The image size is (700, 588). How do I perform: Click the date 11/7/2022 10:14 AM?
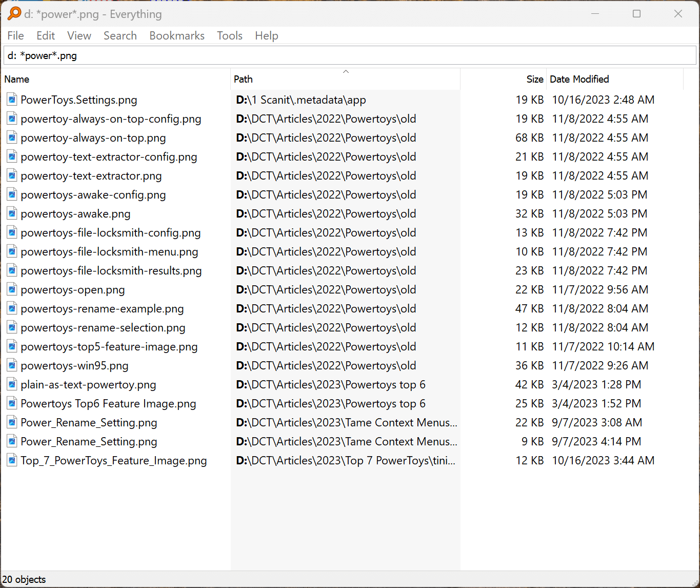(x=603, y=346)
